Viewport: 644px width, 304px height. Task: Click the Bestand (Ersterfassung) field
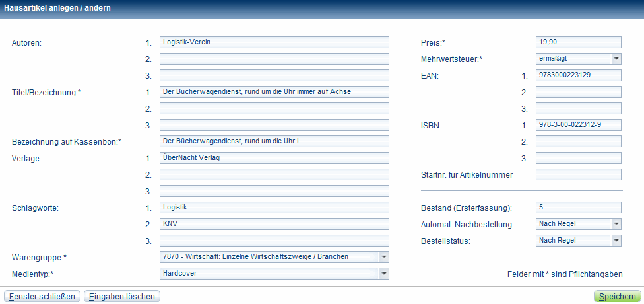[578, 208]
